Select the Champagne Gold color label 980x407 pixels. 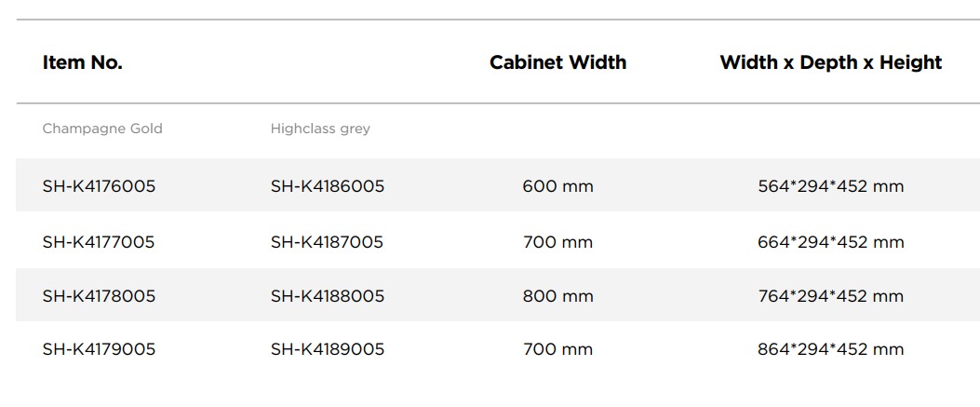click(x=102, y=129)
